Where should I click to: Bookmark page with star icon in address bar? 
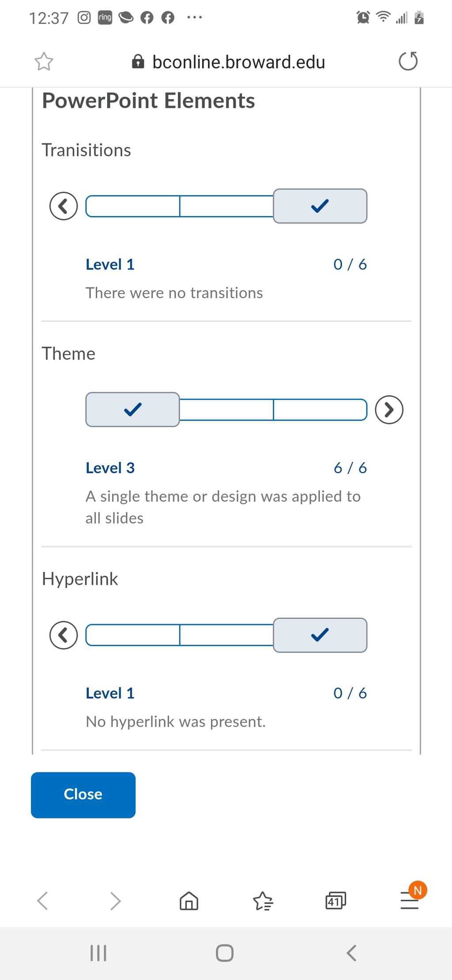[44, 61]
